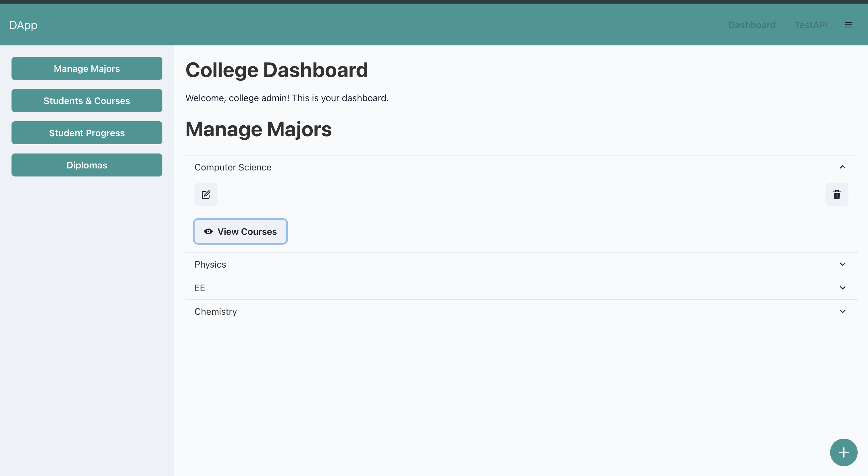This screenshot has height=476, width=868.
Task: Click the round plus button to add a major
Action: (843, 452)
